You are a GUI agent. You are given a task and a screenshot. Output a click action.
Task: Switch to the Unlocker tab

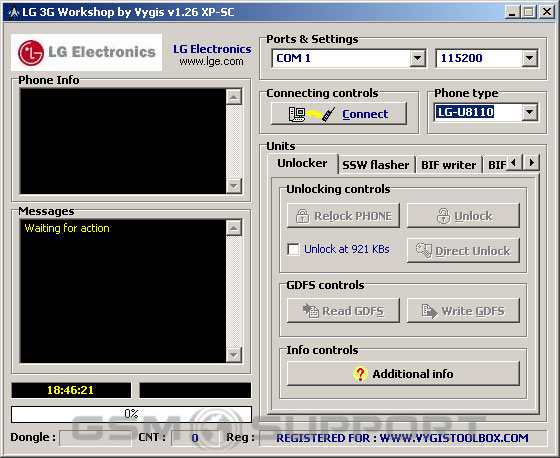coord(302,163)
